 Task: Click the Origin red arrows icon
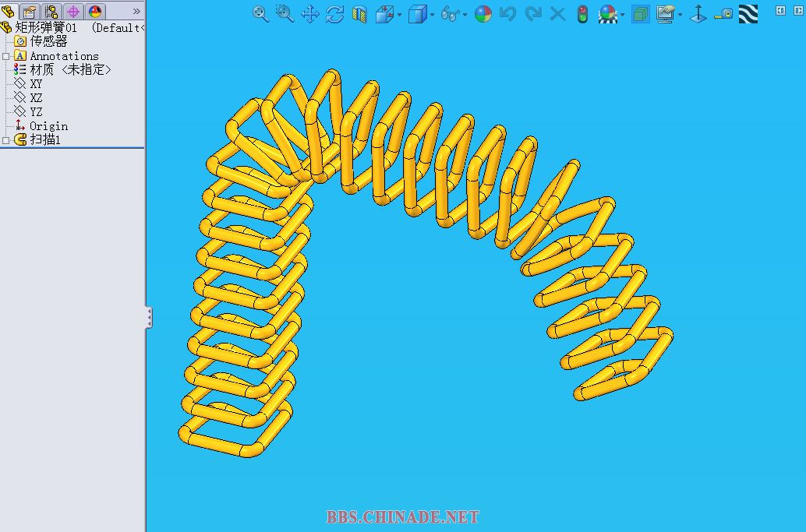tap(19, 125)
